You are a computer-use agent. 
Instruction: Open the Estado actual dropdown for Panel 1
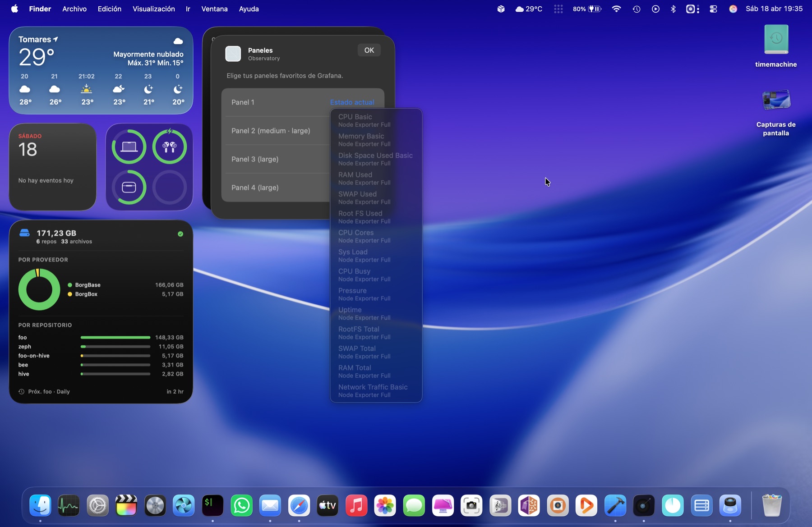[x=352, y=102]
